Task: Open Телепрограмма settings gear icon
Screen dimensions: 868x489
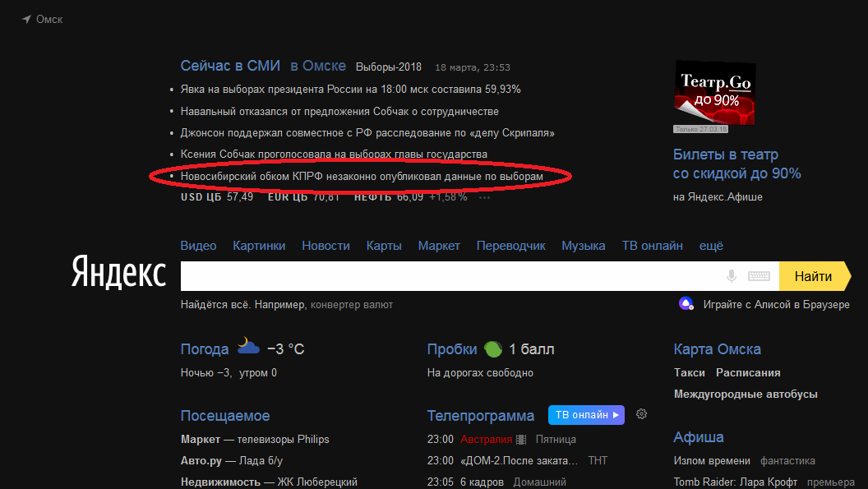Action: [641, 414]
